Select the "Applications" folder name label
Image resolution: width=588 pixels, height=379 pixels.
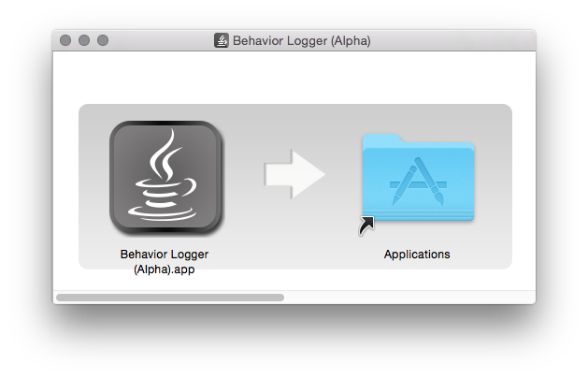coord(417,255)
